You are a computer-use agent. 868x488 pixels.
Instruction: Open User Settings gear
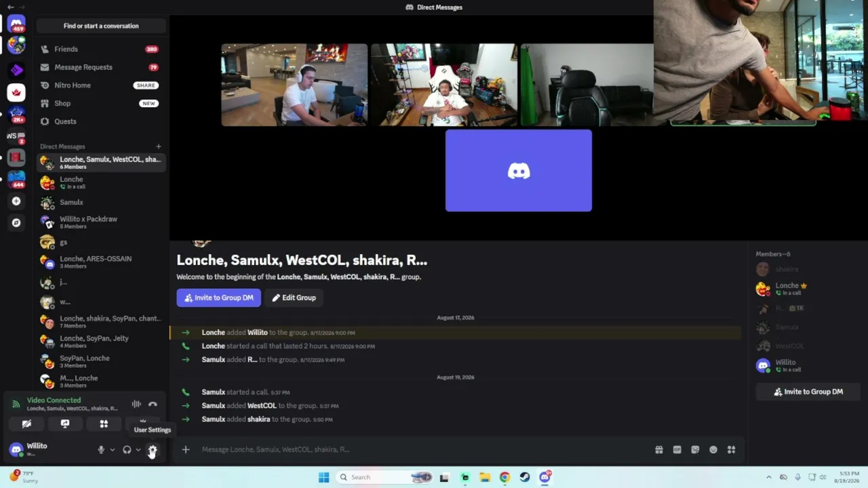[152, 450]
